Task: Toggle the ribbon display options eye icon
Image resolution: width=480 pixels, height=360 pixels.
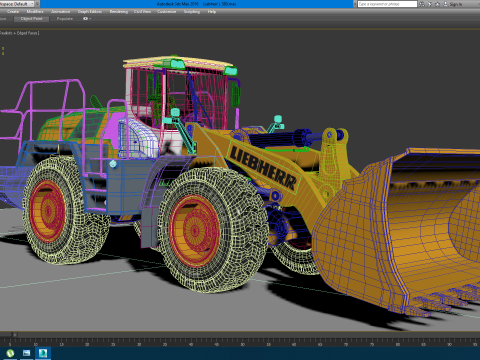Action: click(x=86, y=19)
